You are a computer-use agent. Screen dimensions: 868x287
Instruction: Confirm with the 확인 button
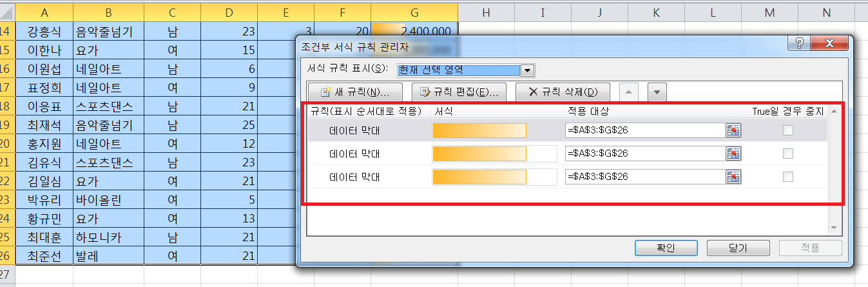(666, 248)
